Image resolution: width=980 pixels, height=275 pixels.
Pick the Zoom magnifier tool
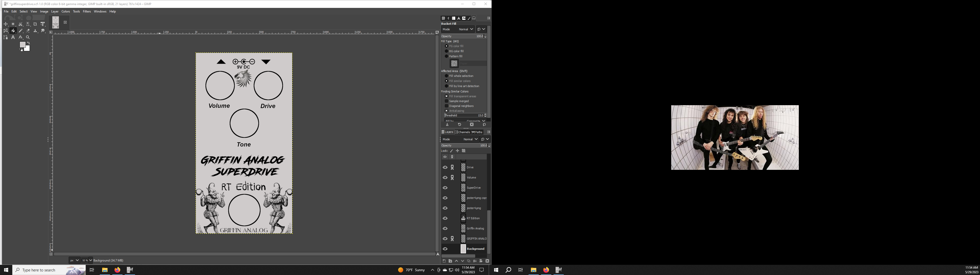[28, 37]
